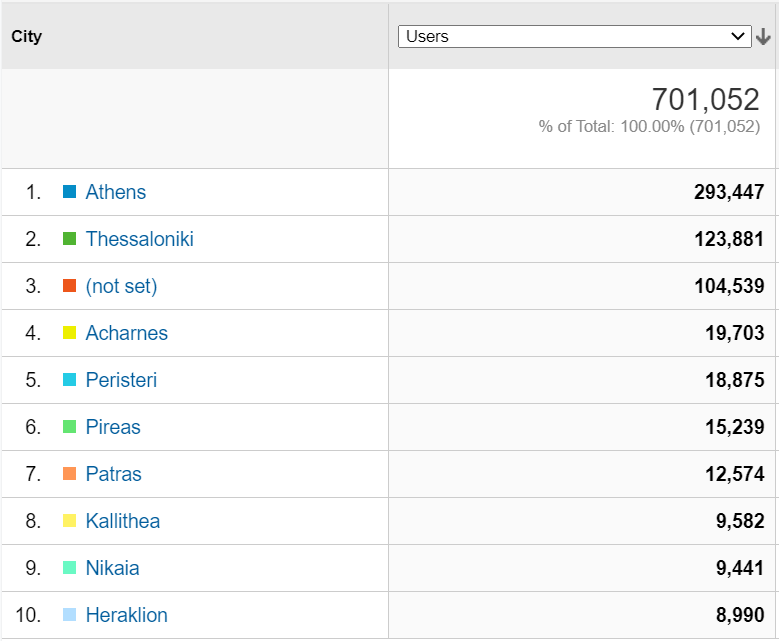The width and height of the screenshot is (779, 641).
Task: Click the light orange swatch beside Patras
Action: (69, 474)
